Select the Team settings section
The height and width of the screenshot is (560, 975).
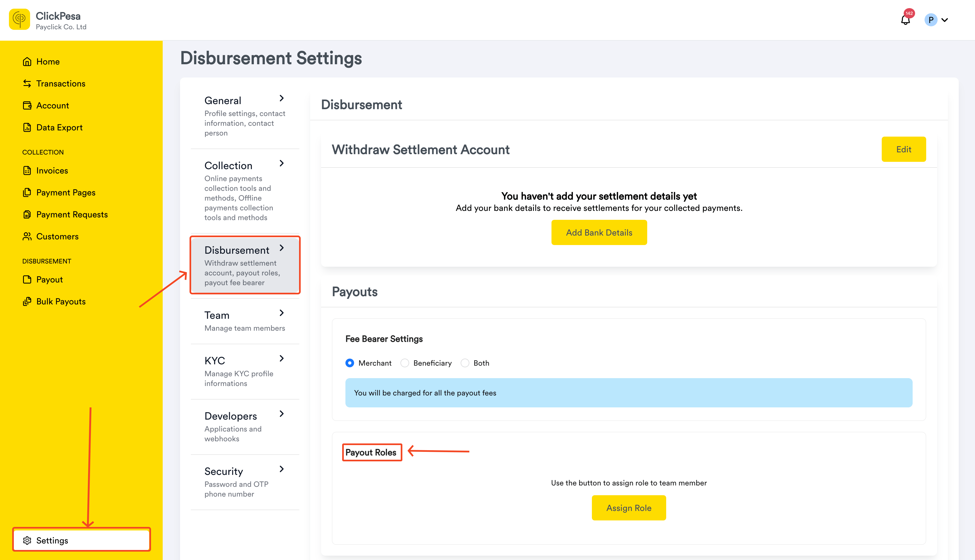pyautogui.click(x=245, y=321)
